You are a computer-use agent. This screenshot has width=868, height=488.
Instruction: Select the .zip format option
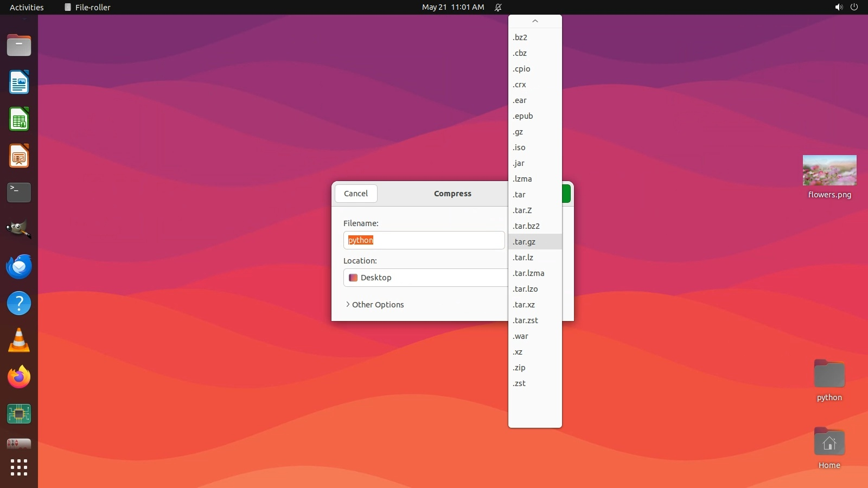(519, 368)
